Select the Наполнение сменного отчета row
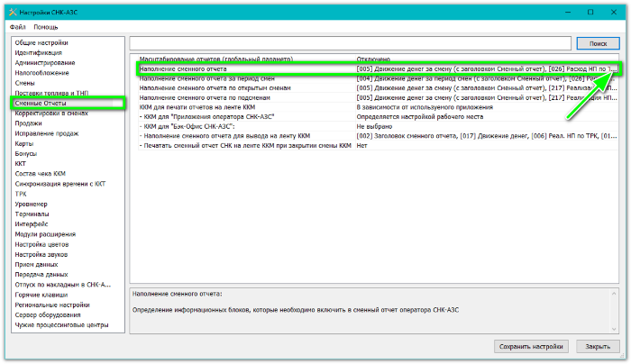 pos(184,68)
